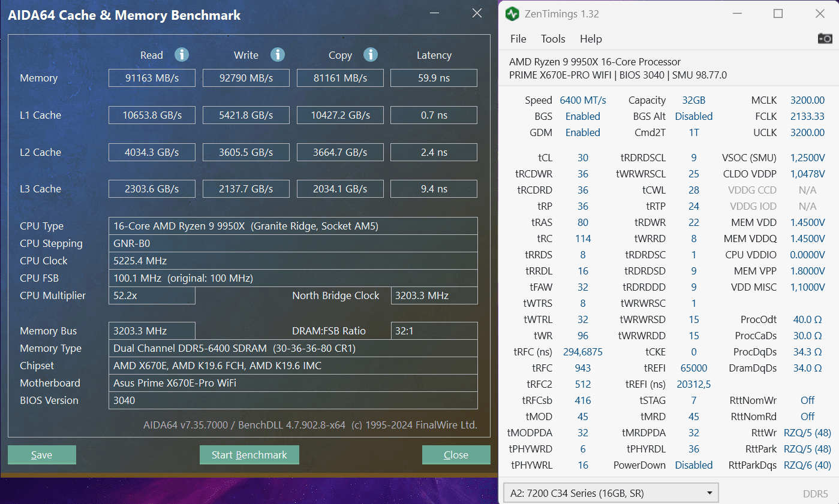This screenshot has width=839, height=504.
Task: Click the RttParkDqs value RZQ/6 (40)
Action: [x=807, y=465]
